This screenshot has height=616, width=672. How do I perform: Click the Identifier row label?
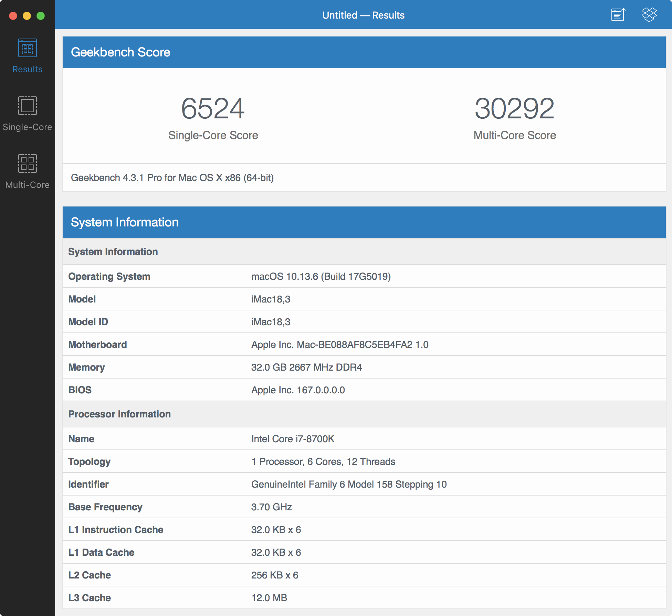pos(88,484)
